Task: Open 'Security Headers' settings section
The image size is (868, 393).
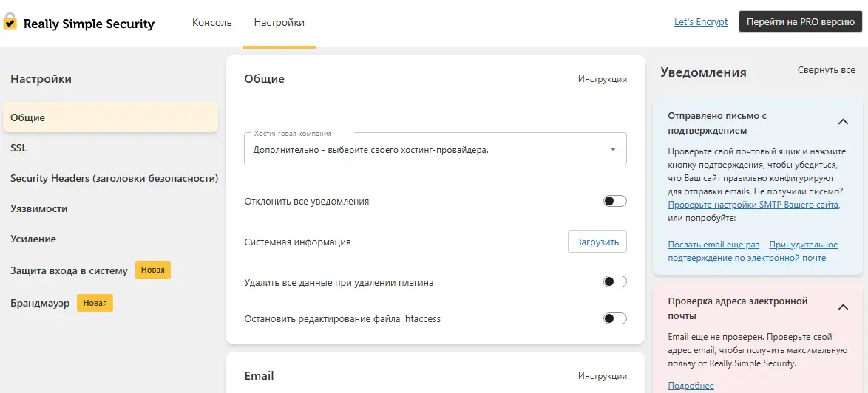Action: coord(114,178)
